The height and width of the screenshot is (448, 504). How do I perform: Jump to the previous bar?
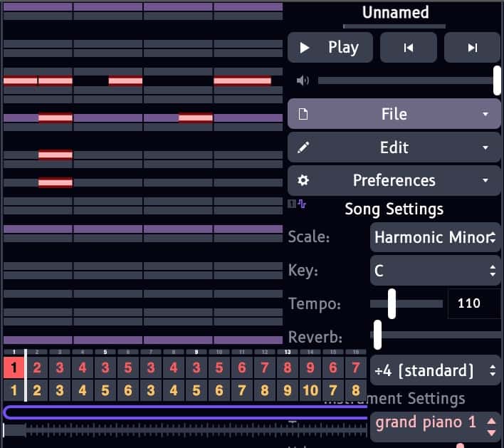pyautogui.click(x=408, y=48)
